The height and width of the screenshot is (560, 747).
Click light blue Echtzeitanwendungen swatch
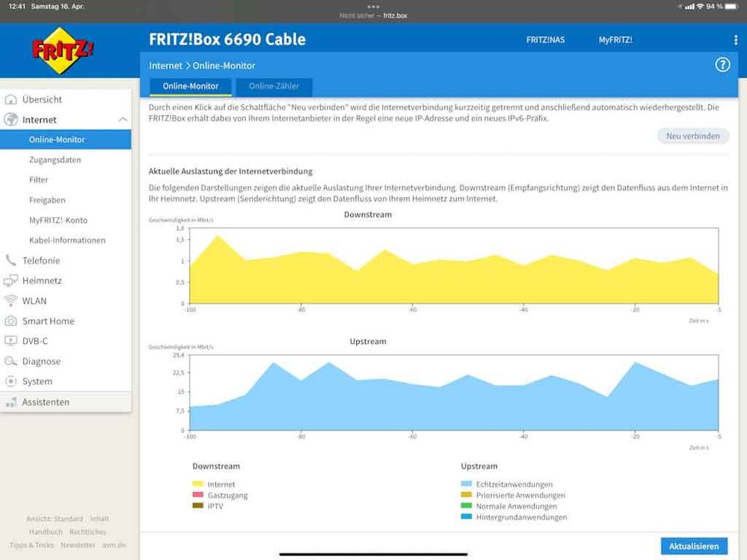(x=467, y=484)
